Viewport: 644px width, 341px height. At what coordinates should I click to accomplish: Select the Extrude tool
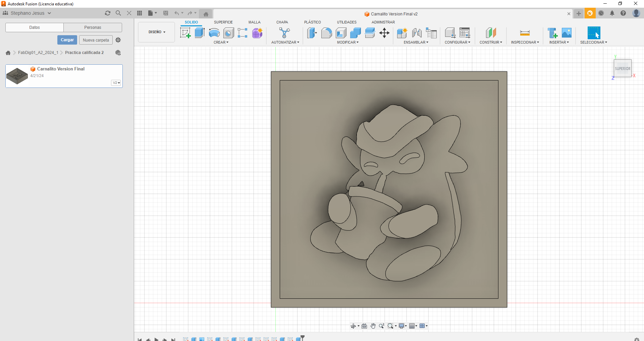[x=200, y=33]
